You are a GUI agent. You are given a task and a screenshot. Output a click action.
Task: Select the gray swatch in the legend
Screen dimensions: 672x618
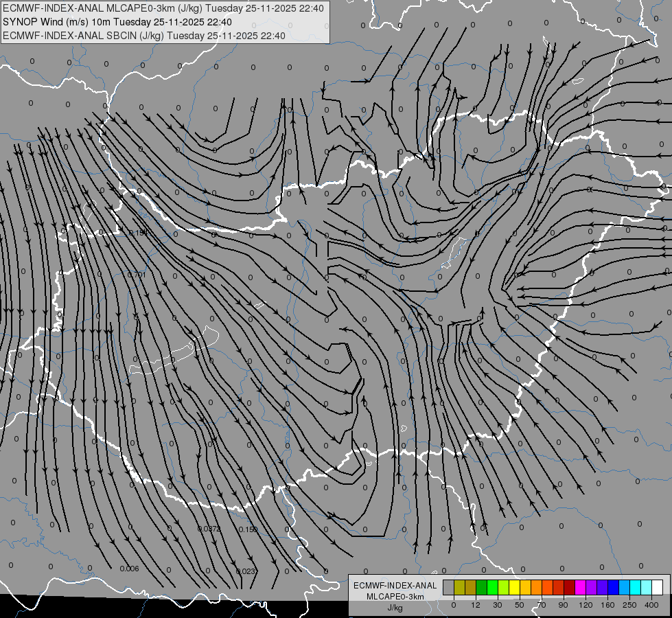(449, 587)
